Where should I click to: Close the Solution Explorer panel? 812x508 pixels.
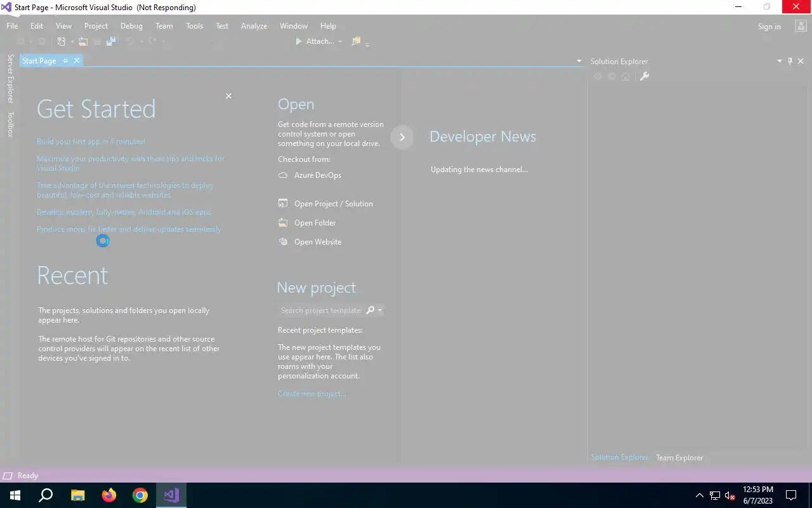pos(801,62)
